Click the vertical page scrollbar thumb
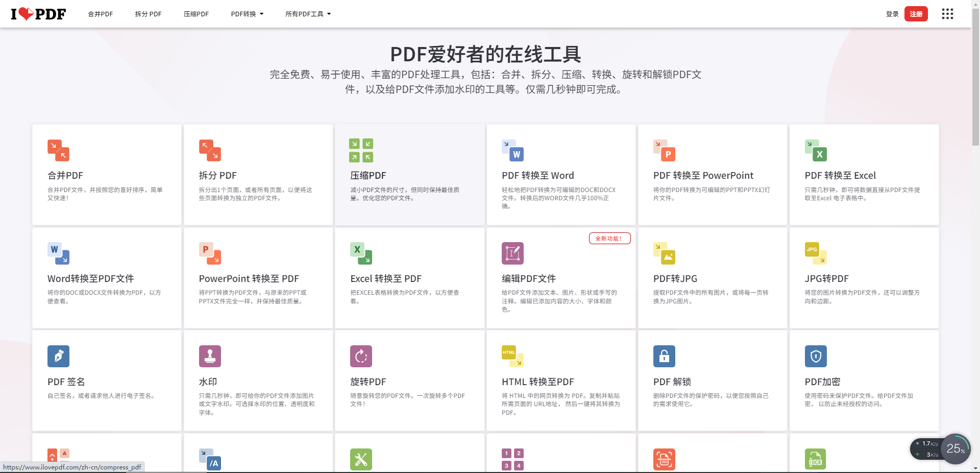The image size is (980, 473). click(975, 77)
